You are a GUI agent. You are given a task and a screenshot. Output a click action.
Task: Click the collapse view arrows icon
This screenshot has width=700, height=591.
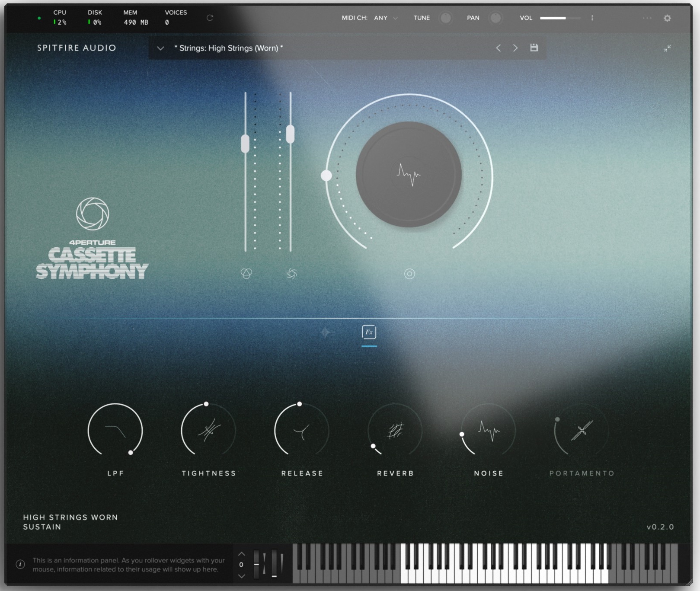pyautogui.click(x=667, y=48)
